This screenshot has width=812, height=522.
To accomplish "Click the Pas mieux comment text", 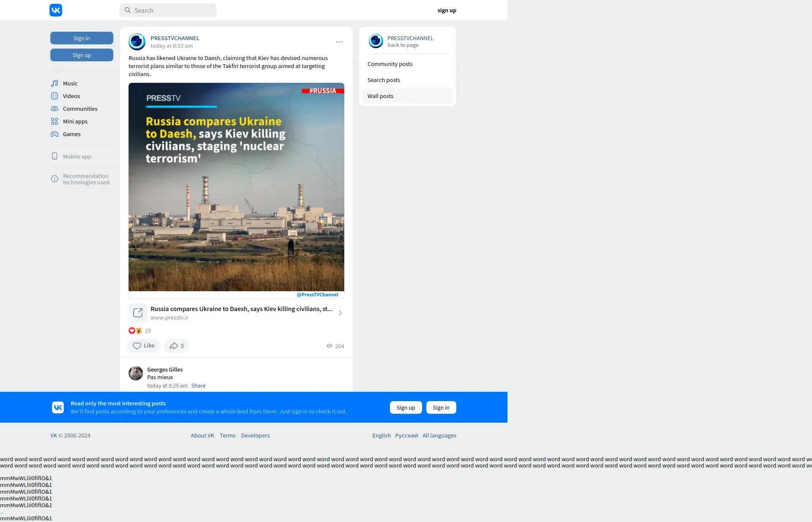I will tap(160, 377).
